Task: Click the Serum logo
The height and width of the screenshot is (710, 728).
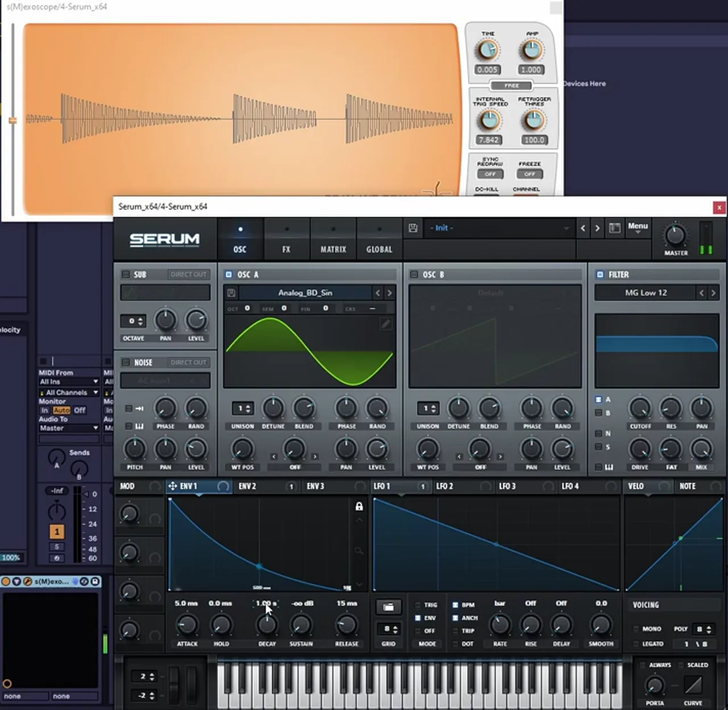Action: pos(165,240)
